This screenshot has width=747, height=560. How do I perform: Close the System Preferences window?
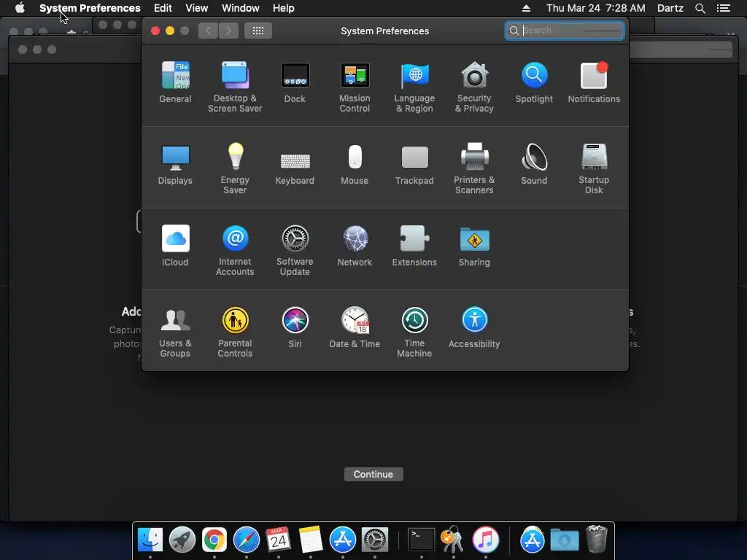pos(155,31)
